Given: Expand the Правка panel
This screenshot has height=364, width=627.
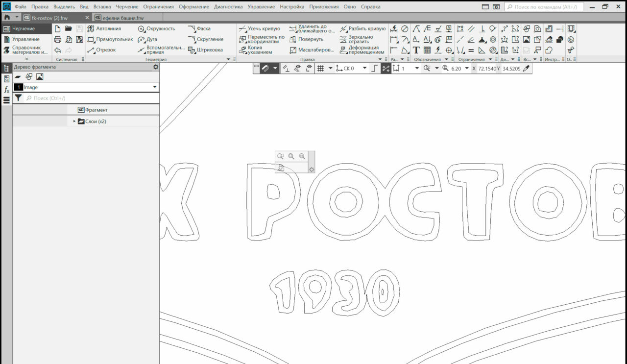Looking at the screenshot, I should pyautogui.click(x=380, y=59).
